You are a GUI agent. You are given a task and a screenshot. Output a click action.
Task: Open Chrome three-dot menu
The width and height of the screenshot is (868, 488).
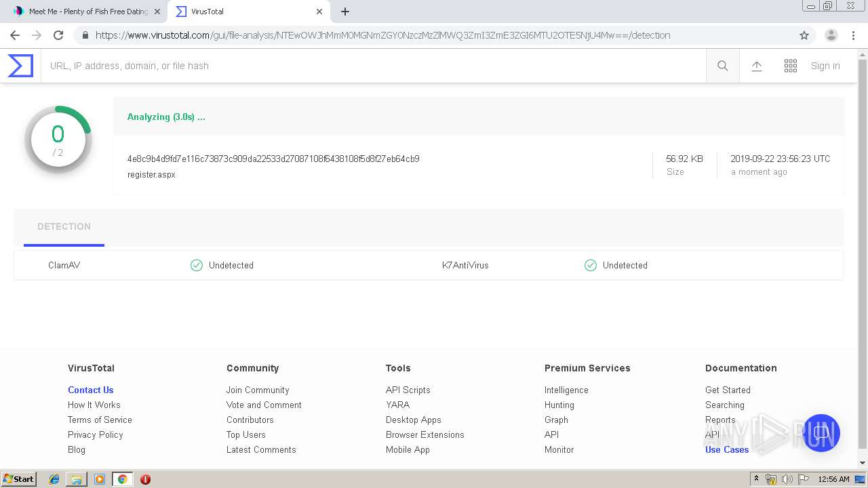click(x=853, y=35)
